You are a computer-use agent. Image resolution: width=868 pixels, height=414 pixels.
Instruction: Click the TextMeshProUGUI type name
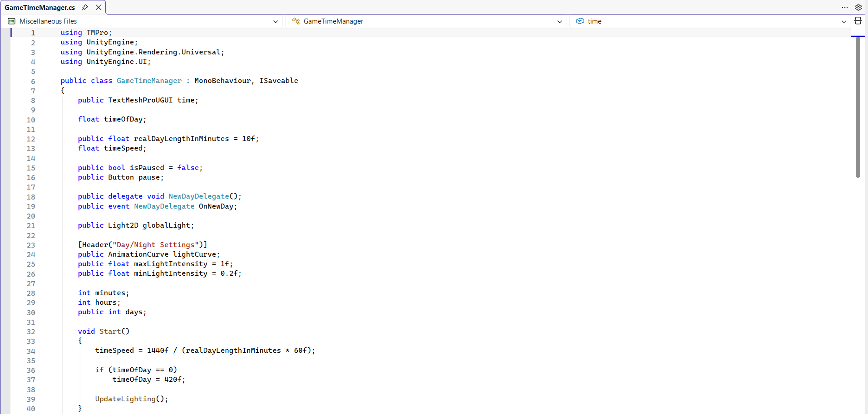click(140, 100)
